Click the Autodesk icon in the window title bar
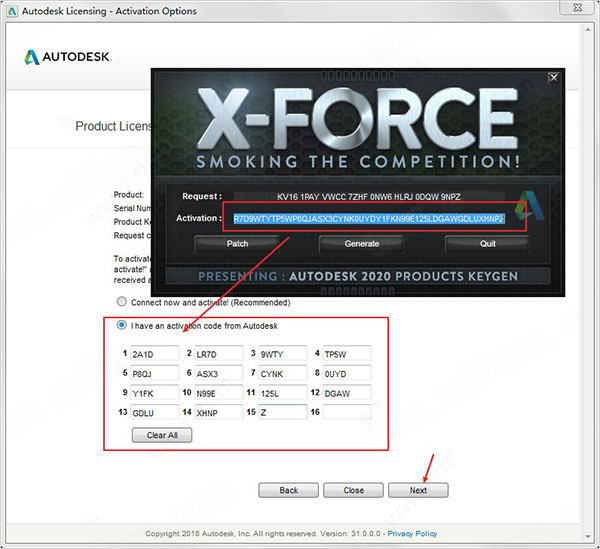The width and height of the screenshot is (600, 549). tap(12, 11)
